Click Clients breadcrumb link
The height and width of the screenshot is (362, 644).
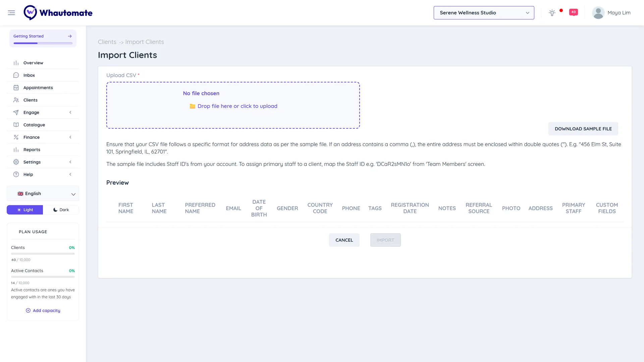point(107,42)
